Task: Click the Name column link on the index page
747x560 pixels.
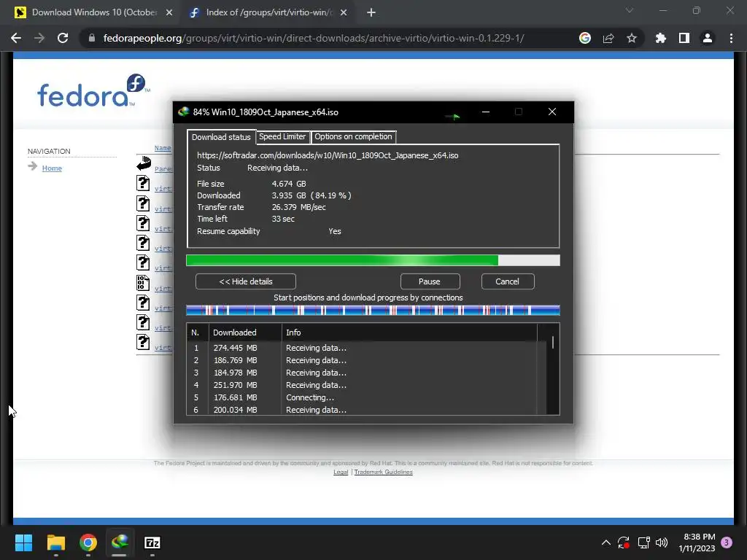Action: [x=163, y=148]
